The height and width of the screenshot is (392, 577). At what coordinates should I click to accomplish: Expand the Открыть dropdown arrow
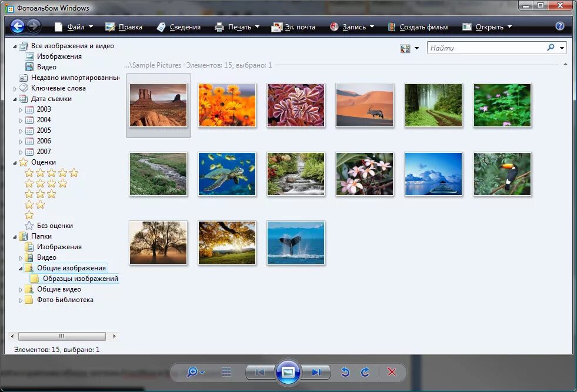pos(510,27)
